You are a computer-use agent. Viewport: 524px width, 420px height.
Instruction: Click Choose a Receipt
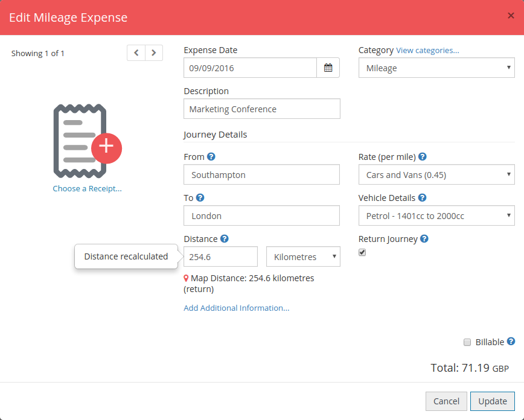coord(87,188)
